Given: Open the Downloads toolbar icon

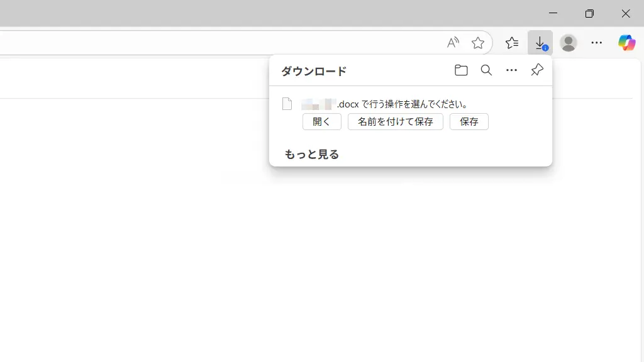Looking at the screenshot, I should [540, 42].
